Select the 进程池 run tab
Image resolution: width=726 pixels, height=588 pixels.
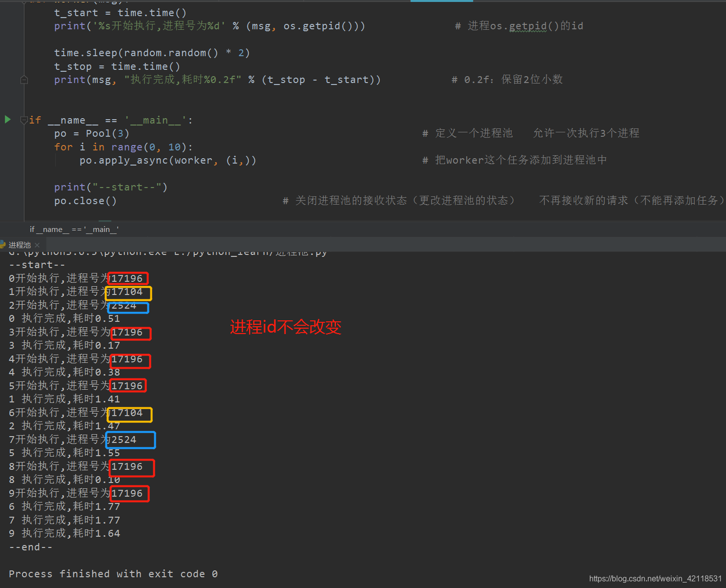[x=20, y=245]
